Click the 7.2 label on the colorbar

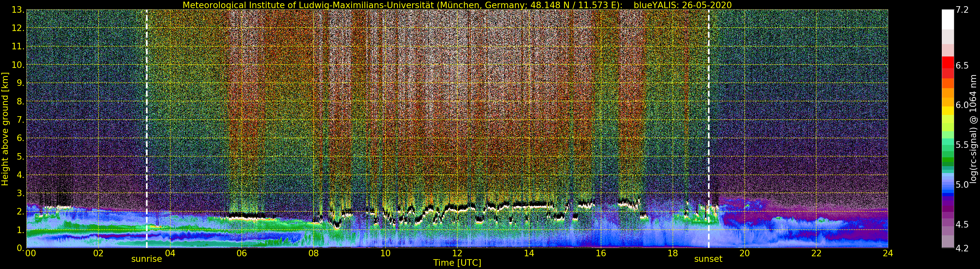(x=962, y=10)
